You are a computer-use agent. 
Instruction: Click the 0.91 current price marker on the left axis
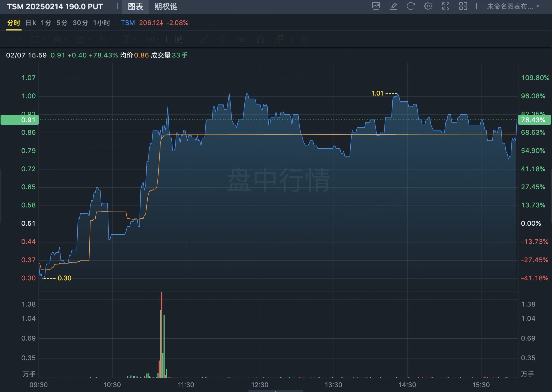tap(20, 120)
